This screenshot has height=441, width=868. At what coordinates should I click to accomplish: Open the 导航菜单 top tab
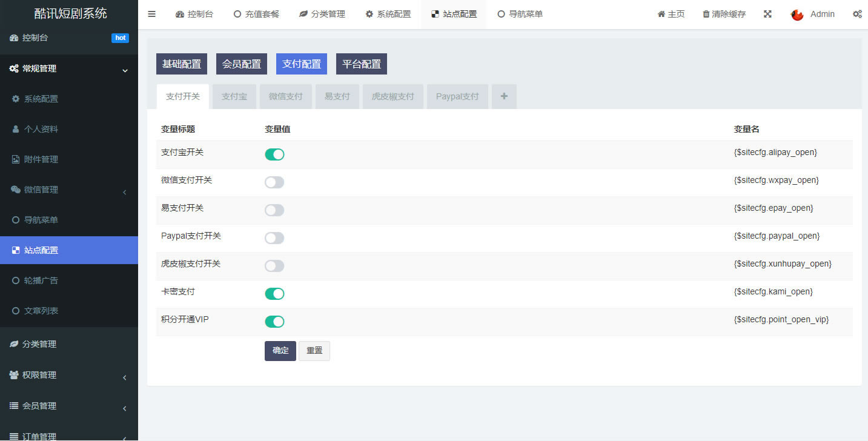coord(520,14)
